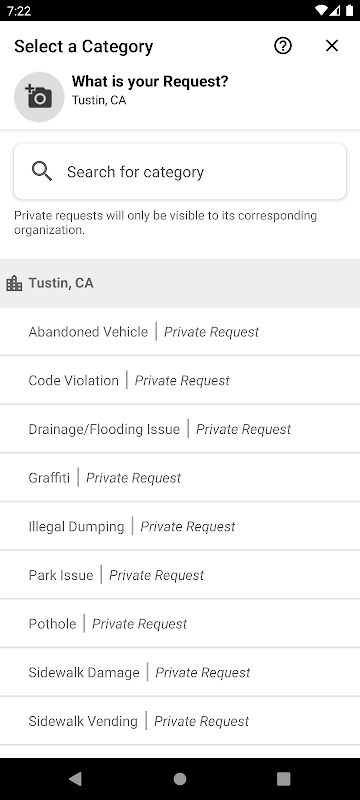The width and height of the screenshot is (360, 800).
Task: Select the Pothole category
Action: click(180, 624)
